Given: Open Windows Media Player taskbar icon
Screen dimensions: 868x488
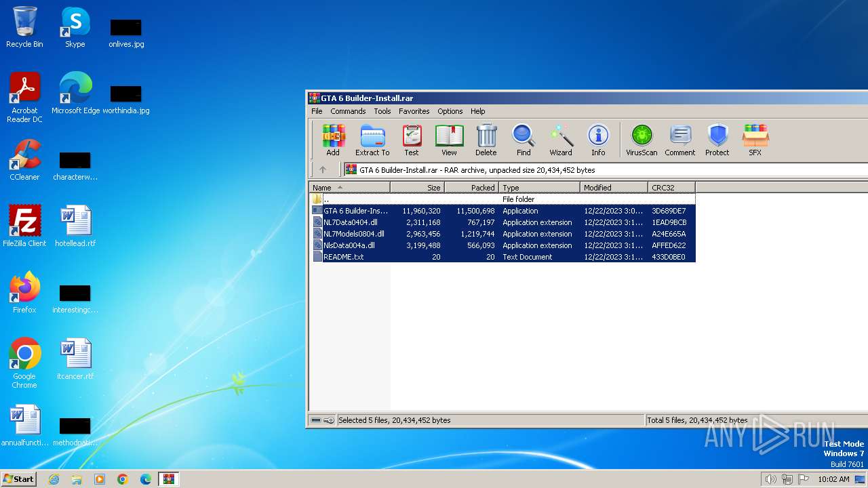Looking at the screenshot, I should tap(100, 479).
